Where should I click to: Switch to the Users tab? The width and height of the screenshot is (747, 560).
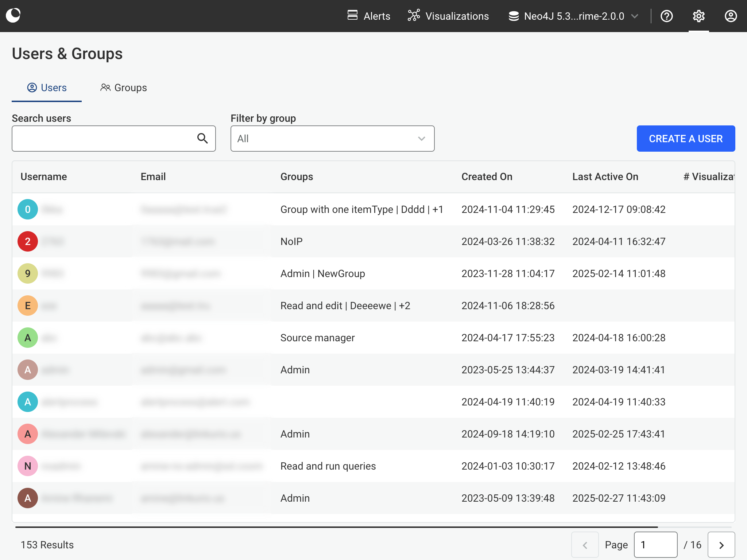(x=47, y=87)
